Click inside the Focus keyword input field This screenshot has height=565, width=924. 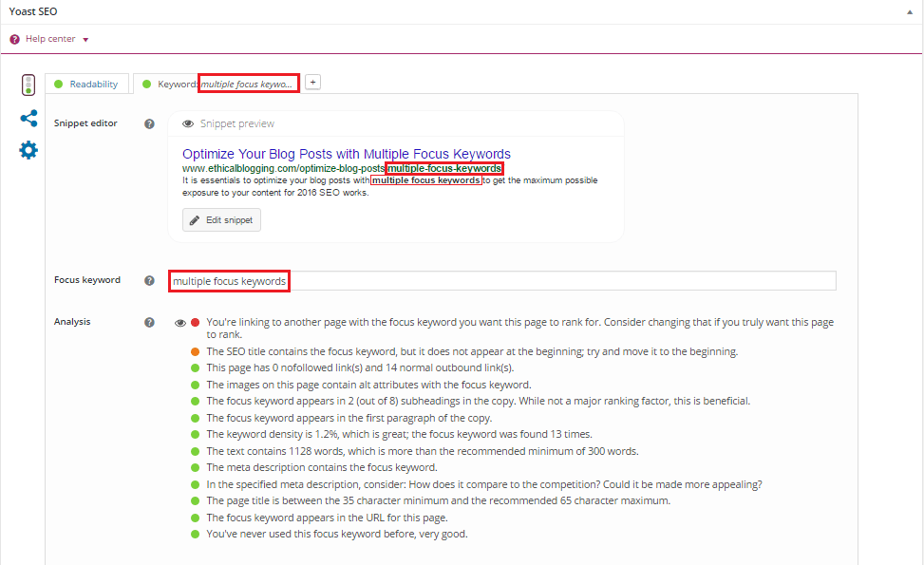[x=380, y=280]
